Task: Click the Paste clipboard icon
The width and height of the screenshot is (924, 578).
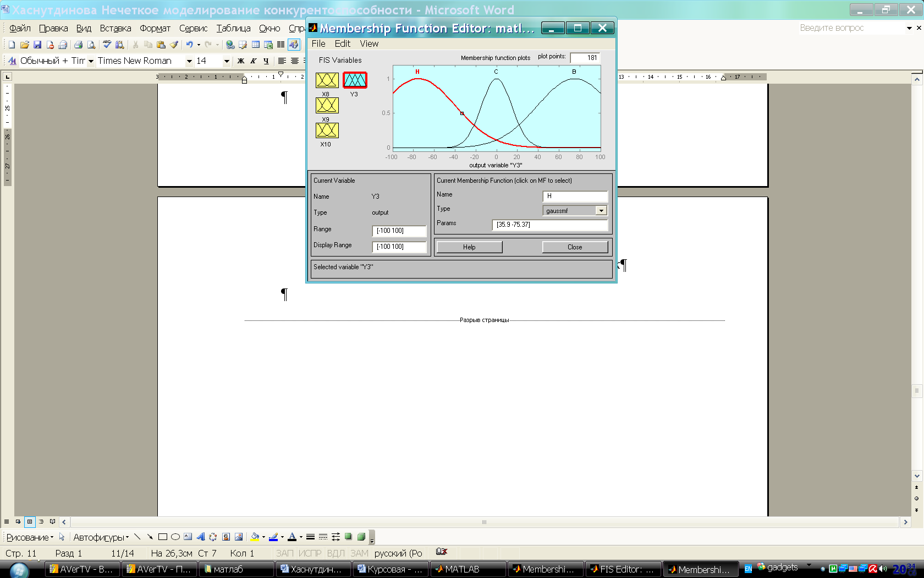Action: point(161,45)
